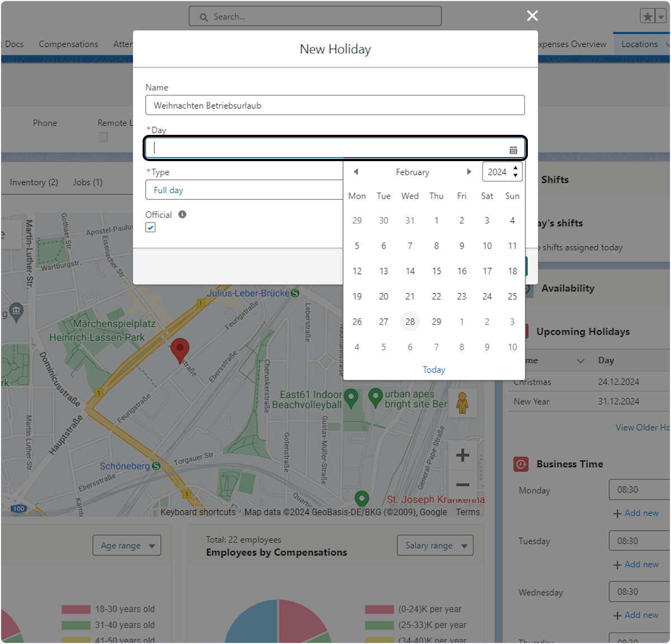Click the Official info tooltip icon
Viewport: 671px width, 644px height.
(182, 214)
